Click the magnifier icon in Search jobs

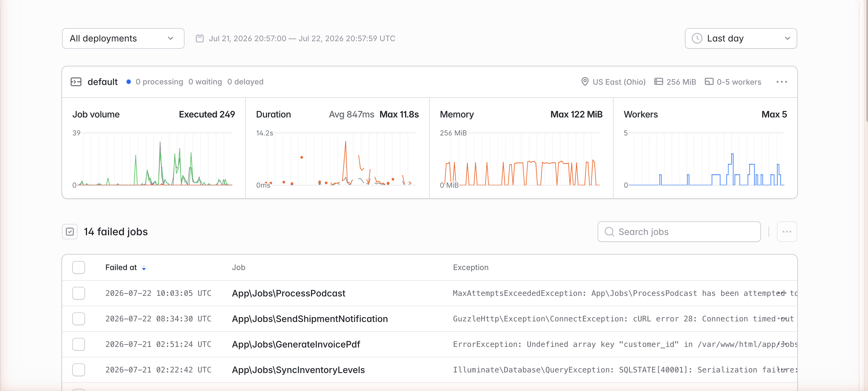click(x=609, y=232)
